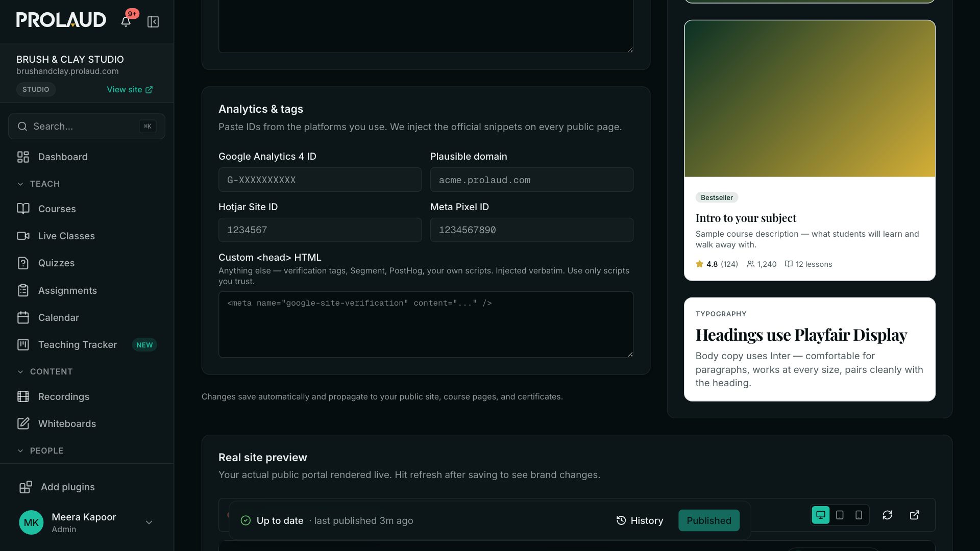Select desktop preview mode
Screen dimensions: 980x551
coord(820,515)
